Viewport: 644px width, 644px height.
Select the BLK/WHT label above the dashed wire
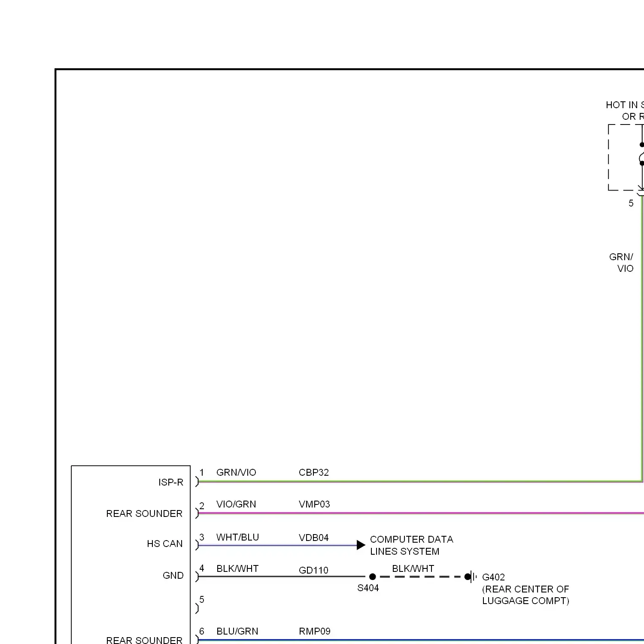click(x=413, y=568)
